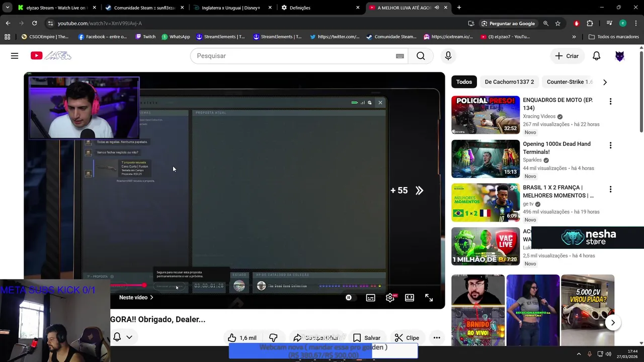Open the CSGOEmpire bookmark
The height and width of the screenshot is (362, 644).
(x=45, y=37)
